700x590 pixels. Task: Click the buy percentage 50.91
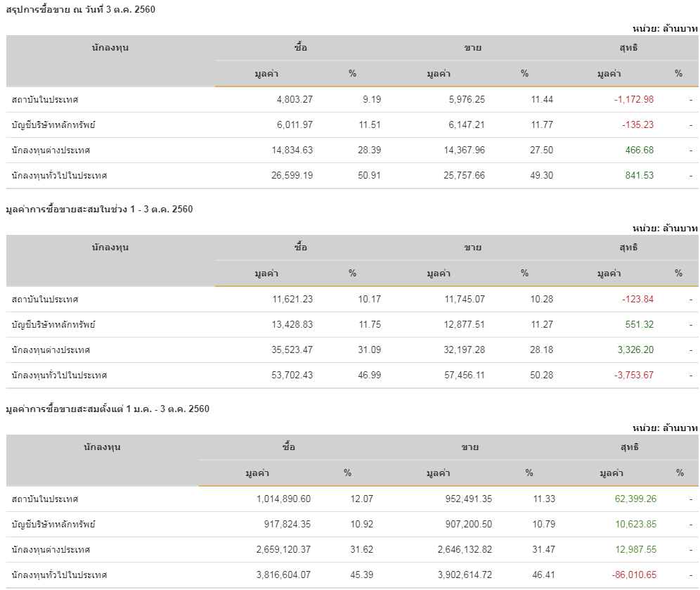point(369,175)
